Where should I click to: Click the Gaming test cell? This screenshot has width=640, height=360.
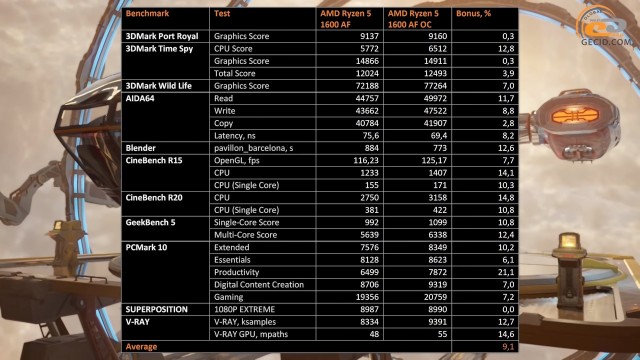point(229,297)
